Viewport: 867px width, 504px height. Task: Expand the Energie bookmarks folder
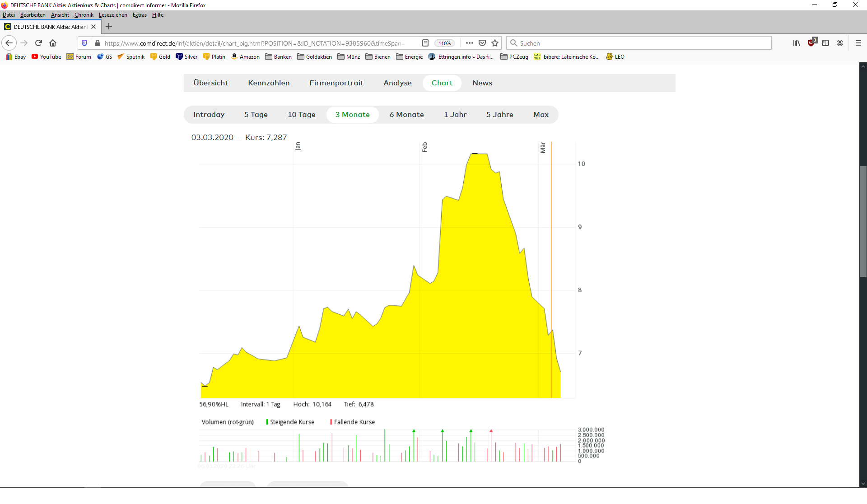click(410, 56)
